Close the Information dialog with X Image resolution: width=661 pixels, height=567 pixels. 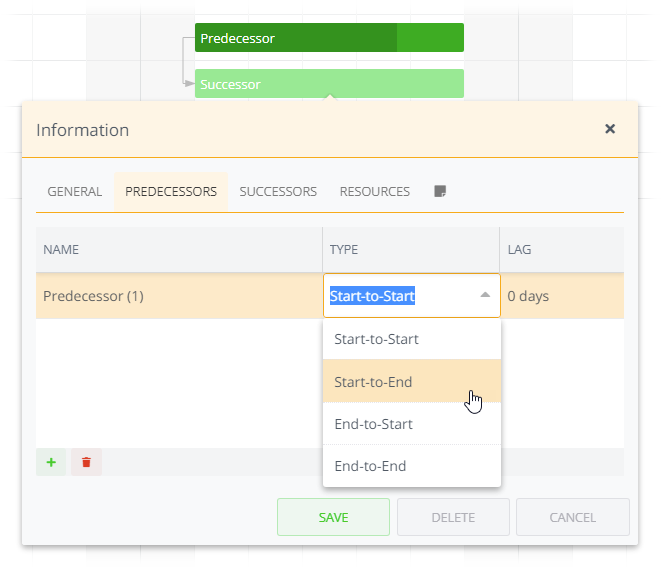pos(610,129)
